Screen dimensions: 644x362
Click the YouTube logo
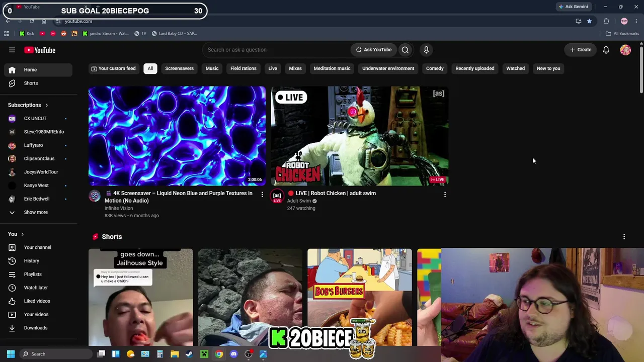click(x=40, y=50)
